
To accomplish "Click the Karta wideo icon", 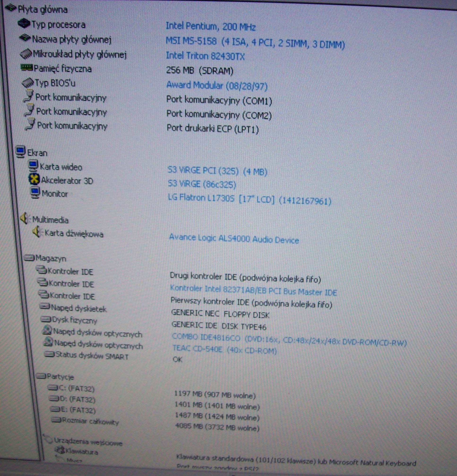I will coord(33,166).
